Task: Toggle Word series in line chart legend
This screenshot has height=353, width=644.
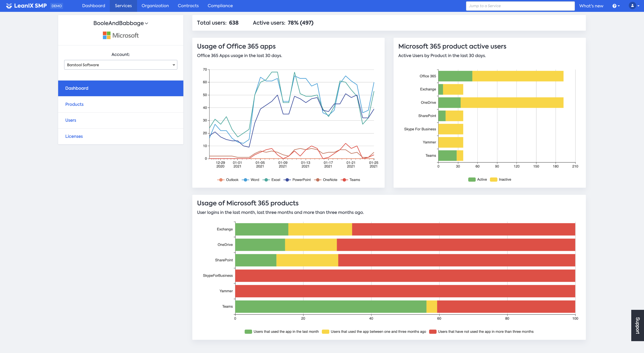Action: (246, 180)
